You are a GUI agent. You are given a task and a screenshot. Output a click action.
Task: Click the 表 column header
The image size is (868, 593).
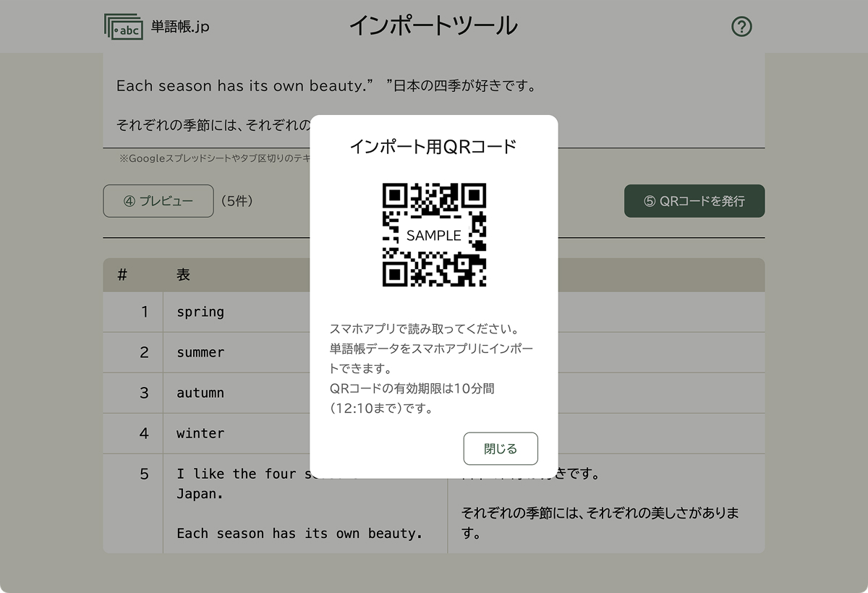tap(182, 275)
